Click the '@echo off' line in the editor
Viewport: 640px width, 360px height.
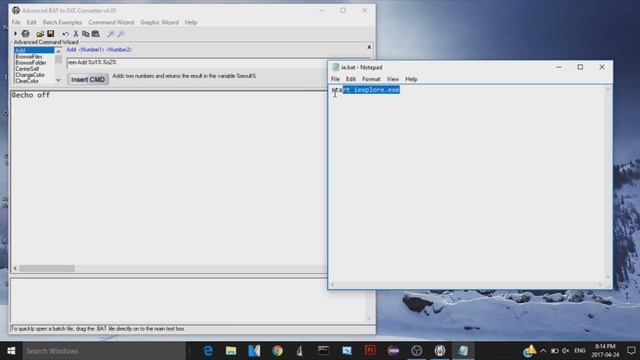tap(31, 95)
